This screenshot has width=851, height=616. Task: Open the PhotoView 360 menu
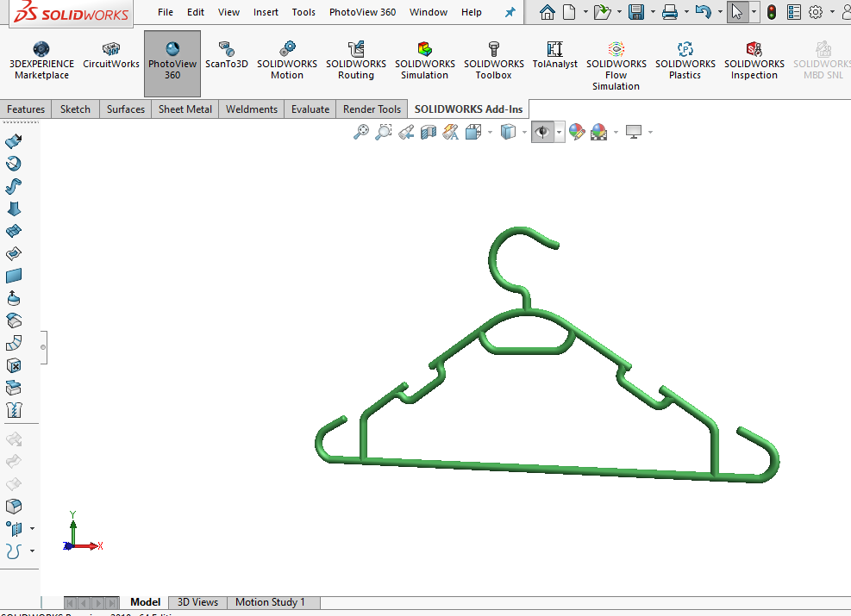click(x=362, y=12)
